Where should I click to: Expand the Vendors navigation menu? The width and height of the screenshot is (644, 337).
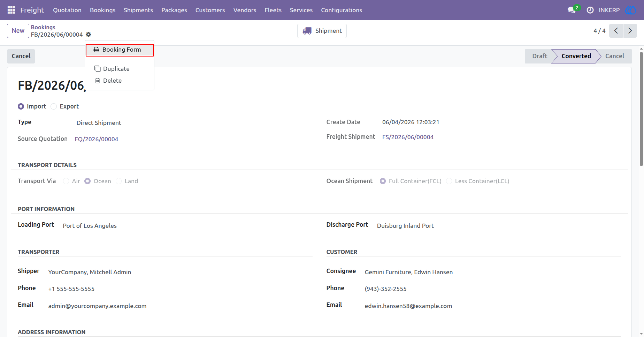(x=245, y=10)
